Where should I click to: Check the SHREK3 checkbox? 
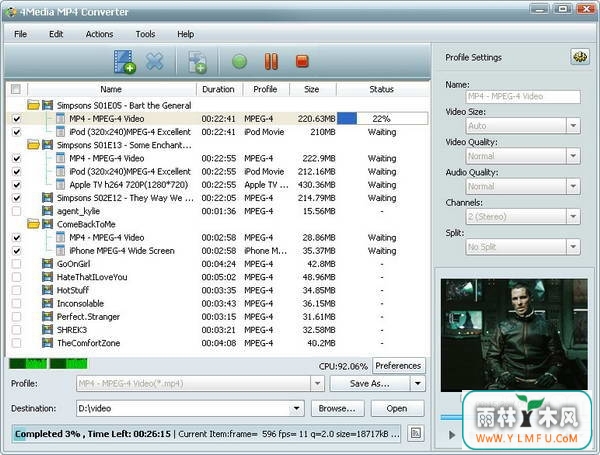[16, 329]
